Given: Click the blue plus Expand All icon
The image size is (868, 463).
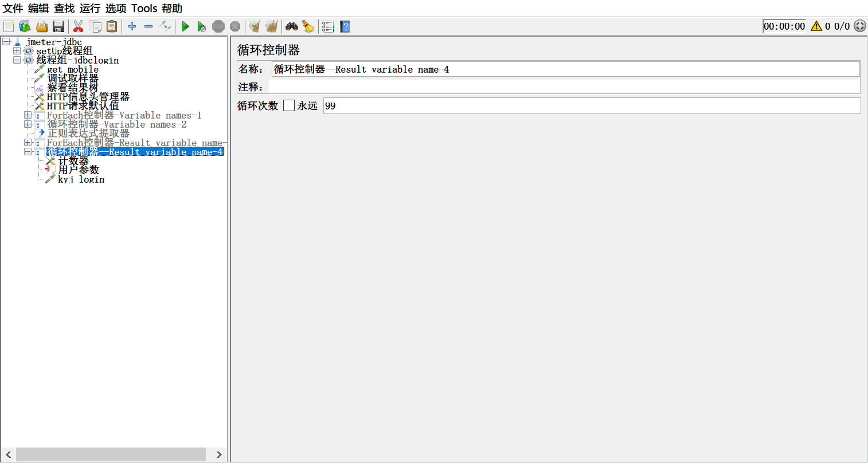Looking at the screenshot, I should [x=132, y=26].
